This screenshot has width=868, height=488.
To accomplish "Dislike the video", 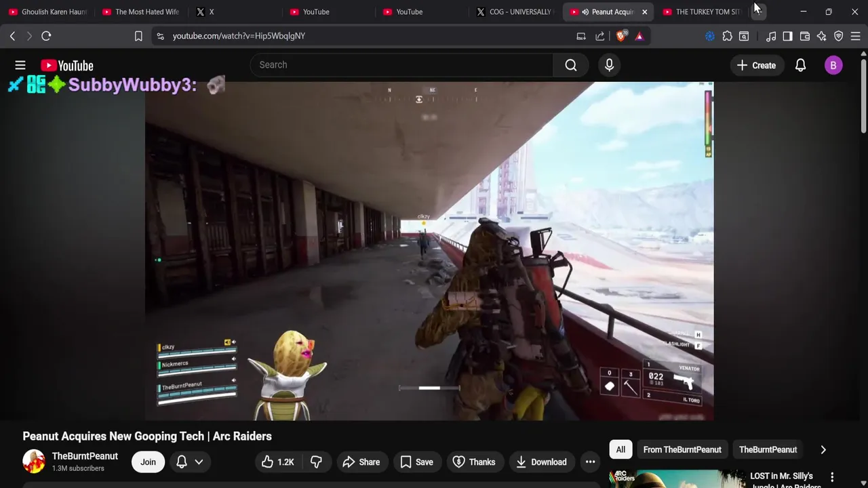I will pyautogui.click(x=316, y=462).
